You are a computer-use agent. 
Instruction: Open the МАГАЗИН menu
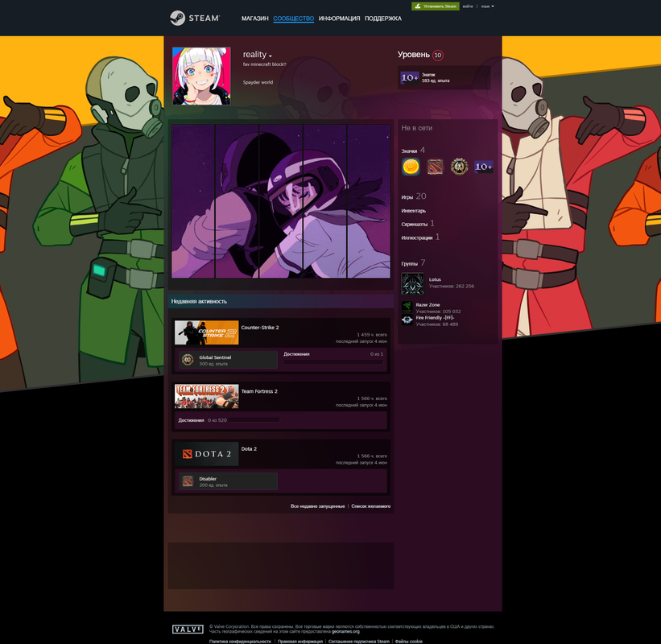tap(254, 19)
